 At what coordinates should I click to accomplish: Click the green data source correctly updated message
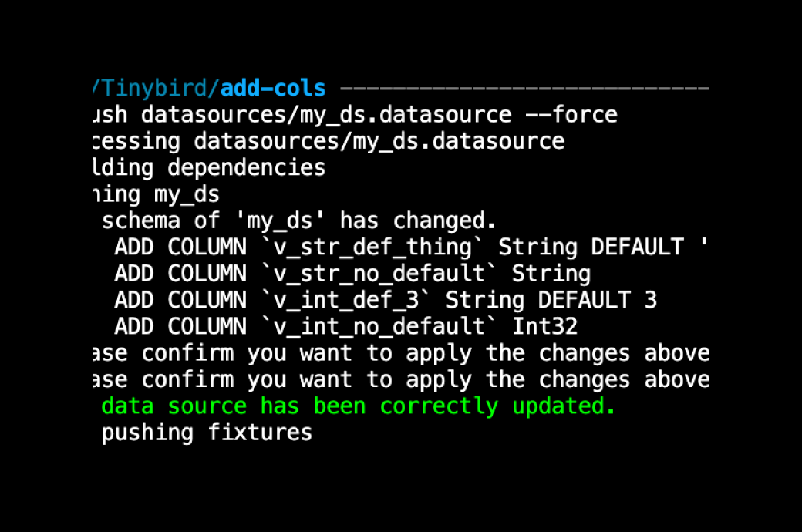(x=359, y=406)
